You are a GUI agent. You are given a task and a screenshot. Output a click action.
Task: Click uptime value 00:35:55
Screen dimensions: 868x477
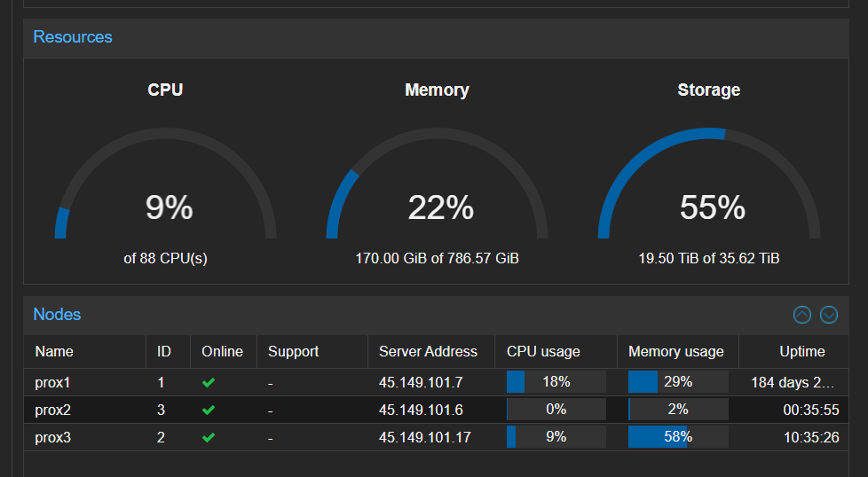click(x=811, y=411)
